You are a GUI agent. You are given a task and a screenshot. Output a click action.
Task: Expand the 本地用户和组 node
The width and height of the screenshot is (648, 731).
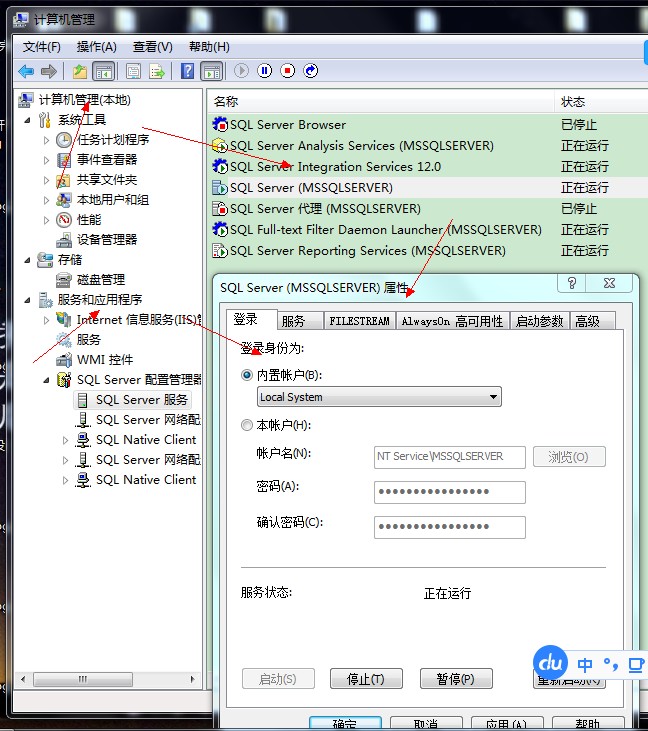click(x=46, y=200)
